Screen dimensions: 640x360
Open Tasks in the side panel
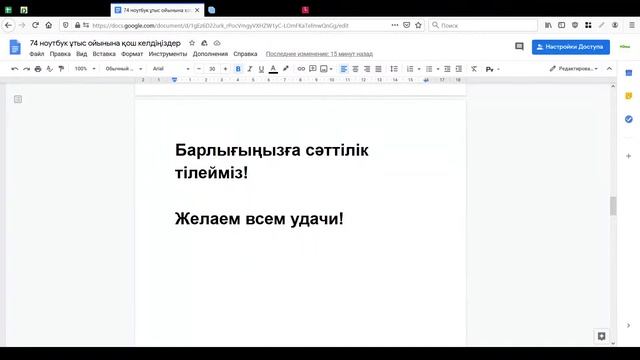(x=629, y=119)
